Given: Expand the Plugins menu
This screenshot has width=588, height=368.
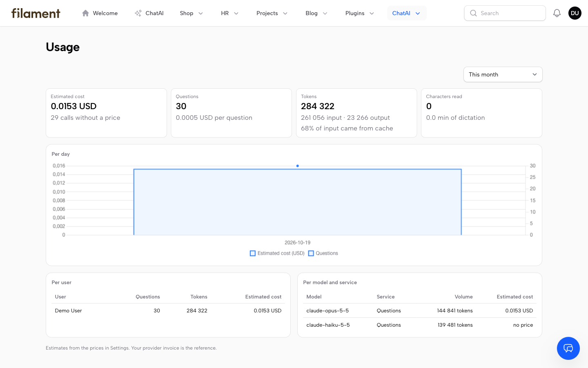Looking at the screenshot, I should point(360,13).
